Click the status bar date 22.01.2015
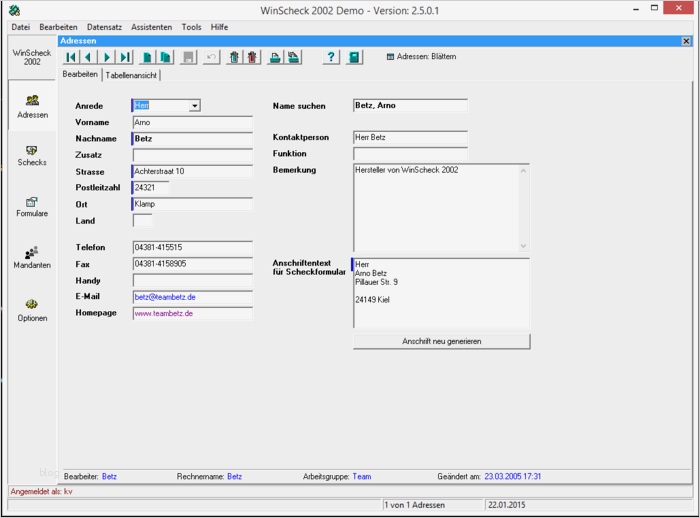Image resolution: width=700 pixels, height=518 pixels. (507, 505)
